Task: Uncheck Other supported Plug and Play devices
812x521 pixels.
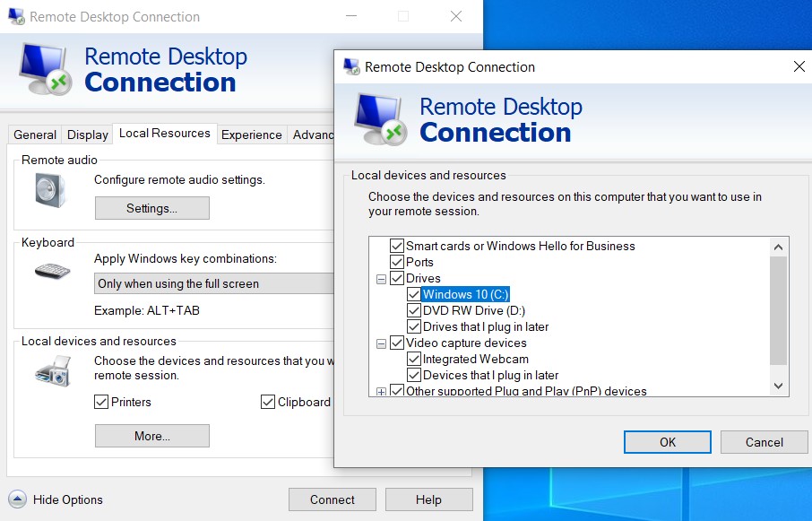Action: (397, 390)
